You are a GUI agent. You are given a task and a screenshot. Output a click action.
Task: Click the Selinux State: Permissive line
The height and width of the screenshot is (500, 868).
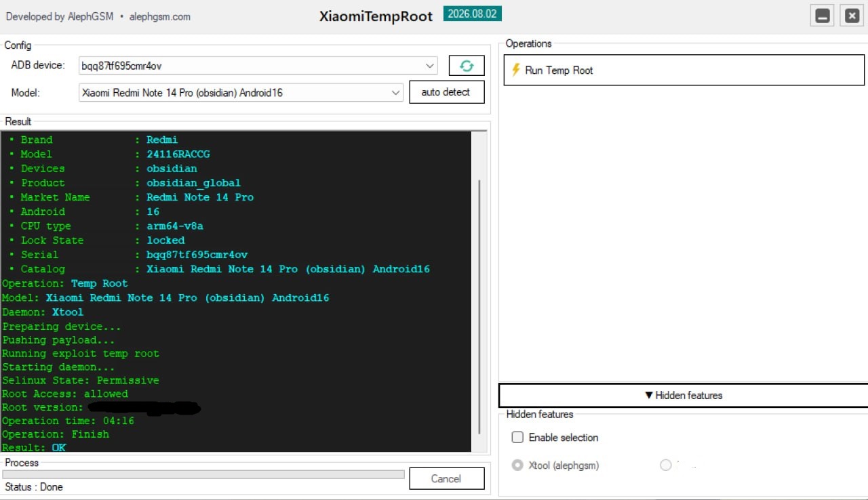[x=81, y=380]
